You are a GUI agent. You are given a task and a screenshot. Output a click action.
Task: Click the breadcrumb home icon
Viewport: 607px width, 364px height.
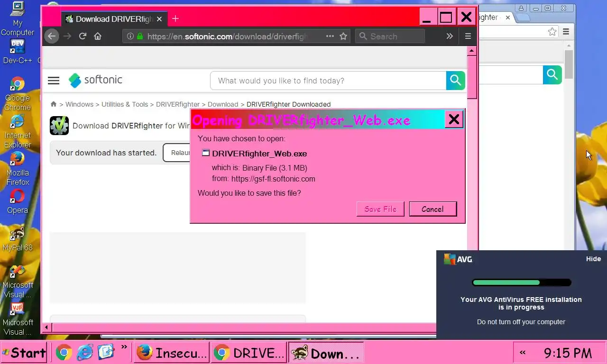point(54,104)
